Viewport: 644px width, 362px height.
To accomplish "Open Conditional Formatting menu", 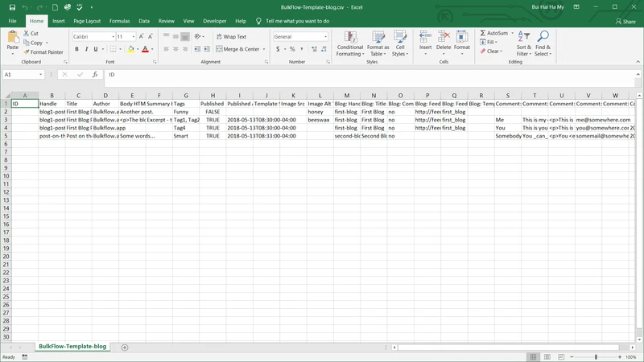I will click(x=350, y=43).
